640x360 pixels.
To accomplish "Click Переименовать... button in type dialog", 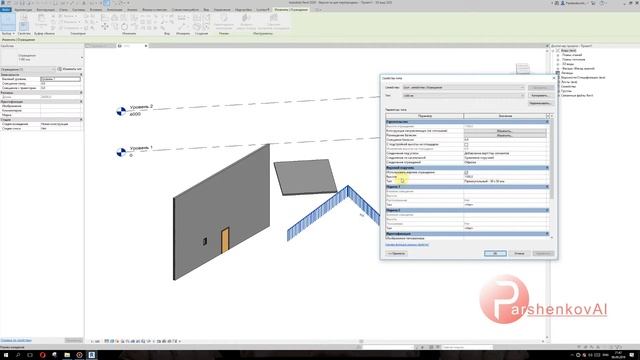I will click(540, 103).
